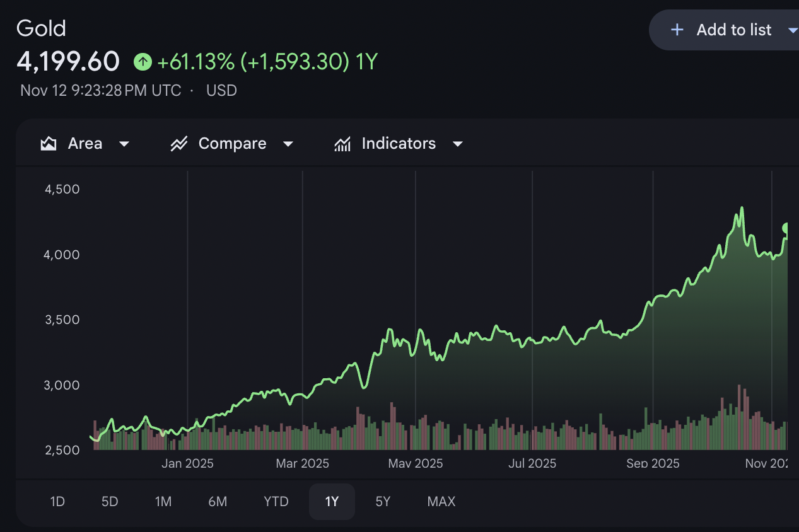Viewport: 799px width, 532px height.
Task: Select the 1M time range
Action: pyautogui.click(x=163, y=502)
